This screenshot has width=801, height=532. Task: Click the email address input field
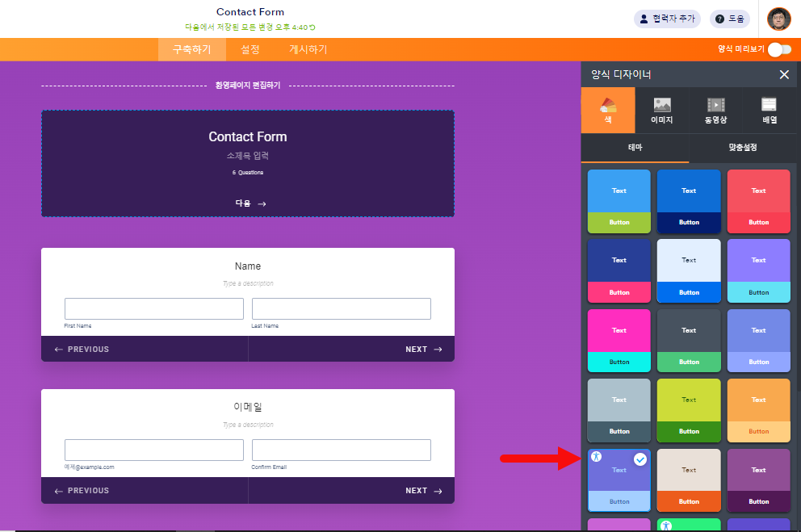coord(153,450)
